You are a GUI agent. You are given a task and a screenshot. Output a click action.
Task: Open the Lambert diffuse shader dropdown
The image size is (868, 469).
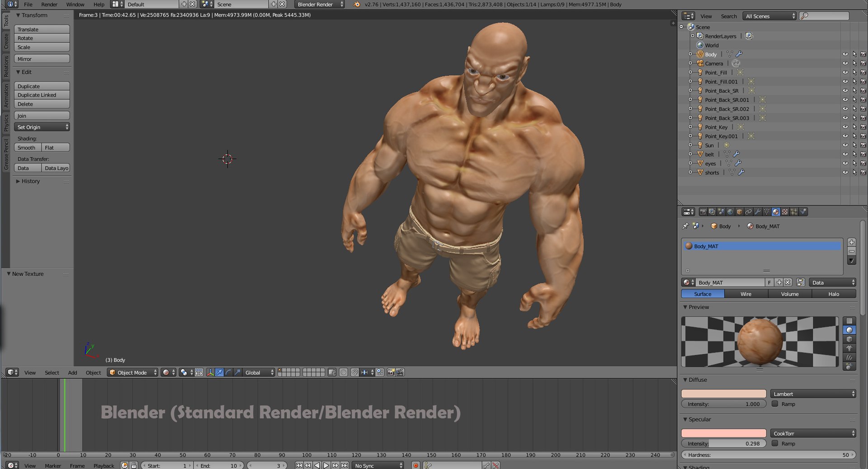(813, 394)
